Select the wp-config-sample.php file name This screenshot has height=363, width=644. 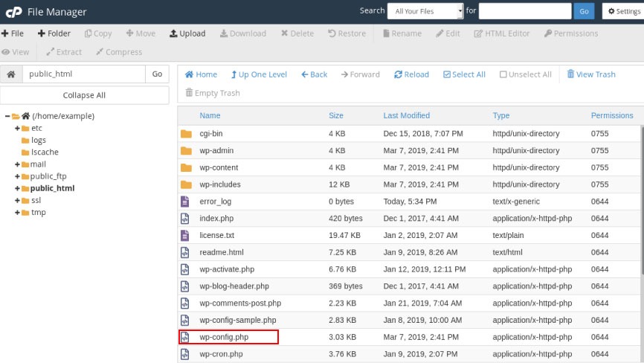tap(238, 320)
